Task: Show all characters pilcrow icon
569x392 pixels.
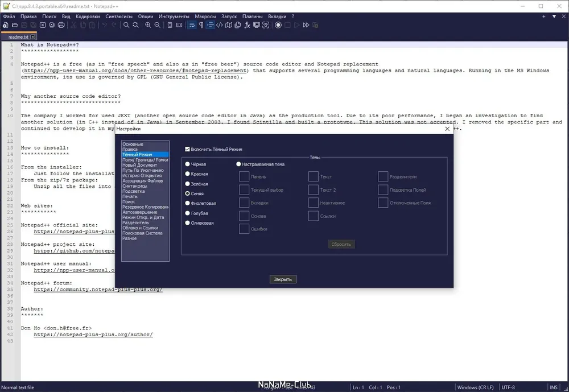Action: 201,25
